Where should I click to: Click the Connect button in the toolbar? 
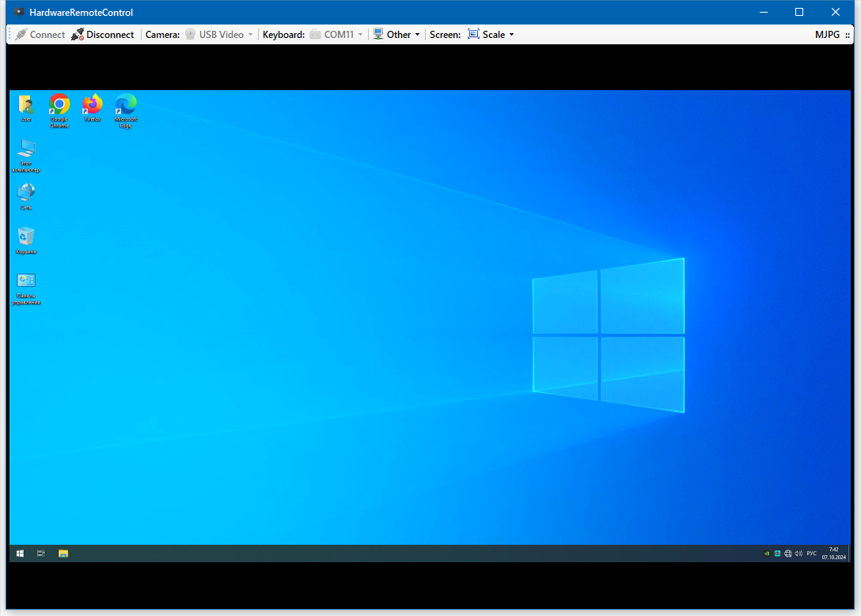tap(40, 35)
